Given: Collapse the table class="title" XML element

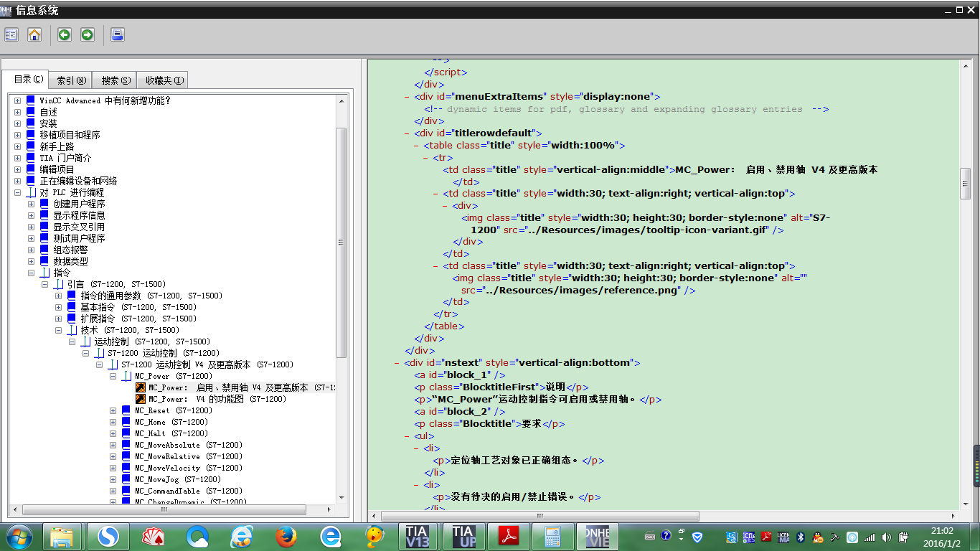Looking at the screenshot, I should pyautogui.click(x=417, y=146).
